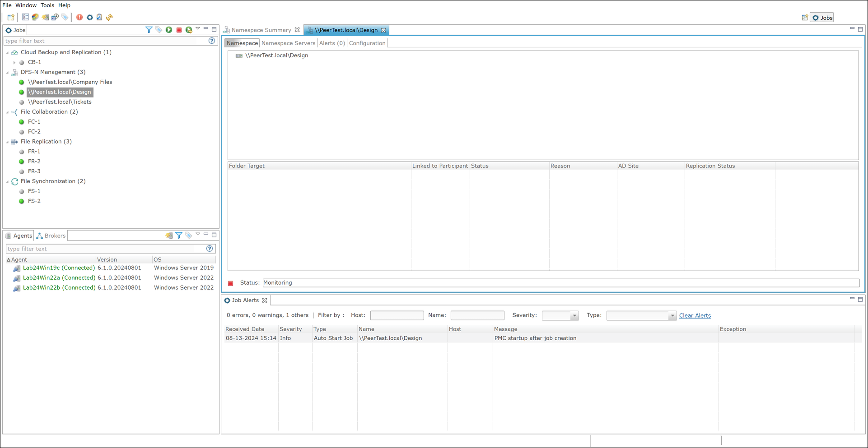This screenshot has height=448, width=868.
Task: Switch to Brokers tab
Action: click(51, 236)
